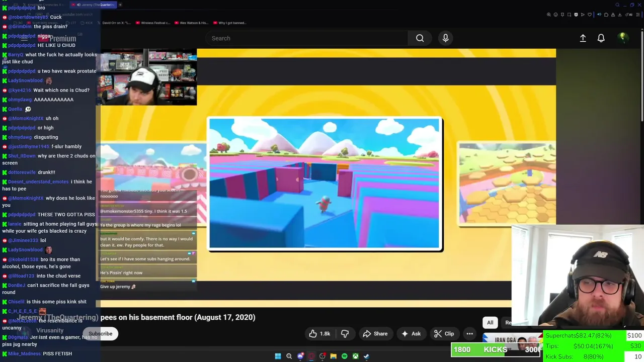This screenshot has width=644, height=362.
Task: Click in the YouTube Search field
Action: [x=307, y=38]
